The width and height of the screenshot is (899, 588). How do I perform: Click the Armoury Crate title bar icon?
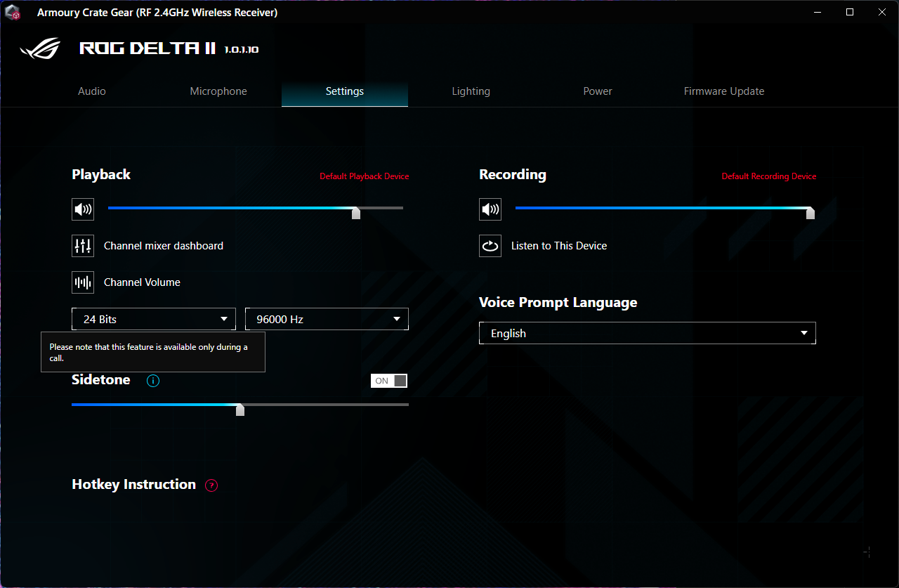[x=12, y=13]
